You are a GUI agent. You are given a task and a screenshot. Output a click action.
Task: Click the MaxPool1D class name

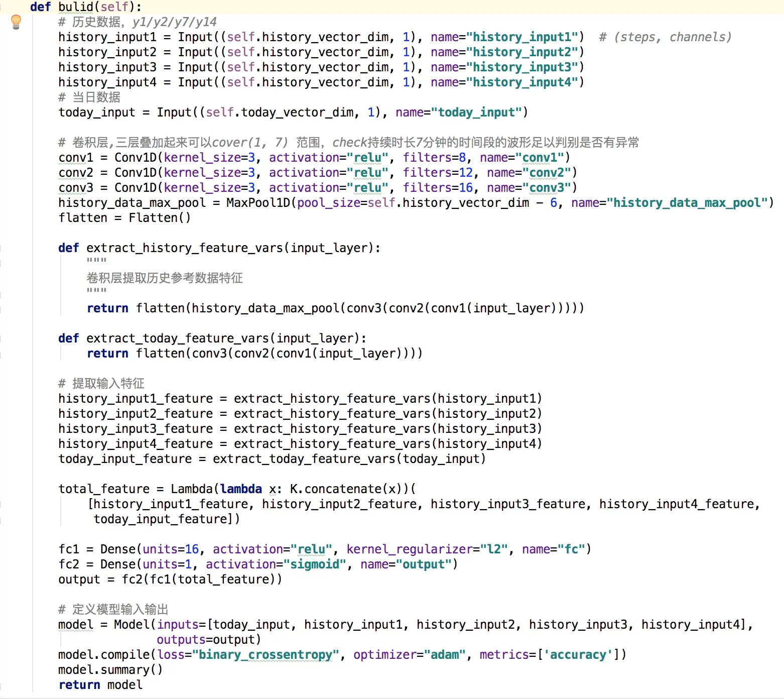[x=258, y=203]
